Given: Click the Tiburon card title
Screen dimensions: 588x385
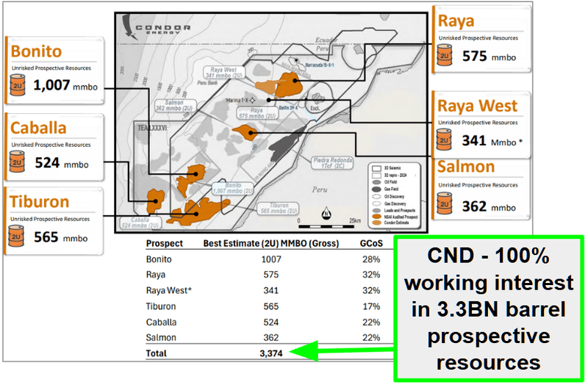Looking at the screenshot, I should pos(40,202).
